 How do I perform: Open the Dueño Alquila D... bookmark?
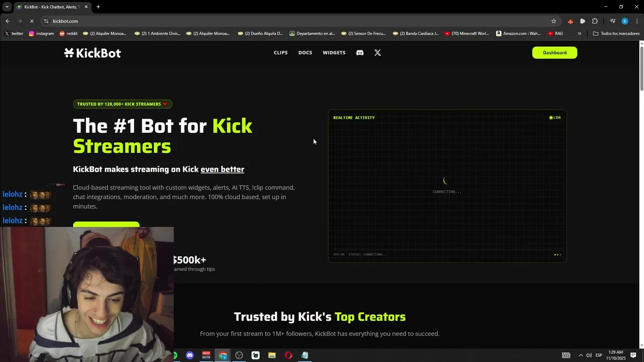click(261, 34)
